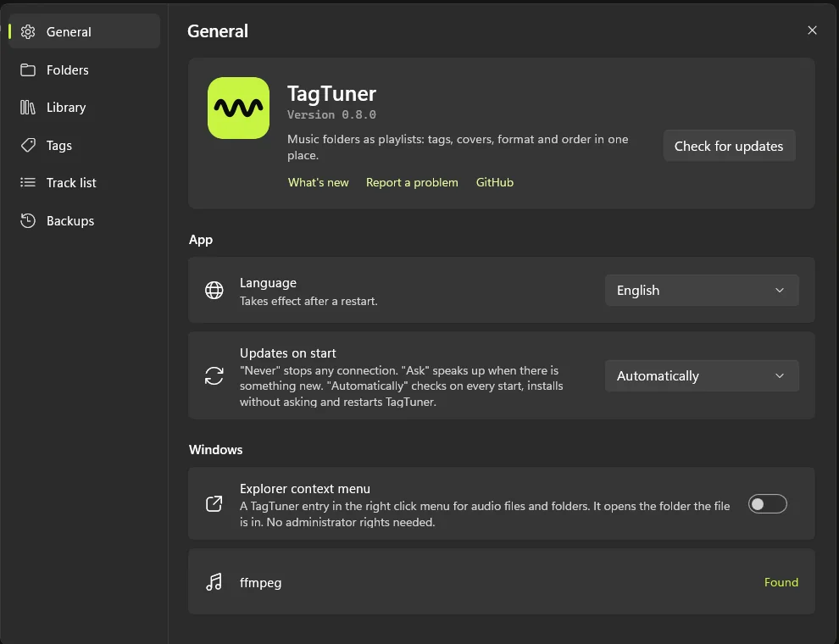Click the TagTuner app title
This screenshot has width=839, height=644.
pyautogui.click(x=331, y=94)
